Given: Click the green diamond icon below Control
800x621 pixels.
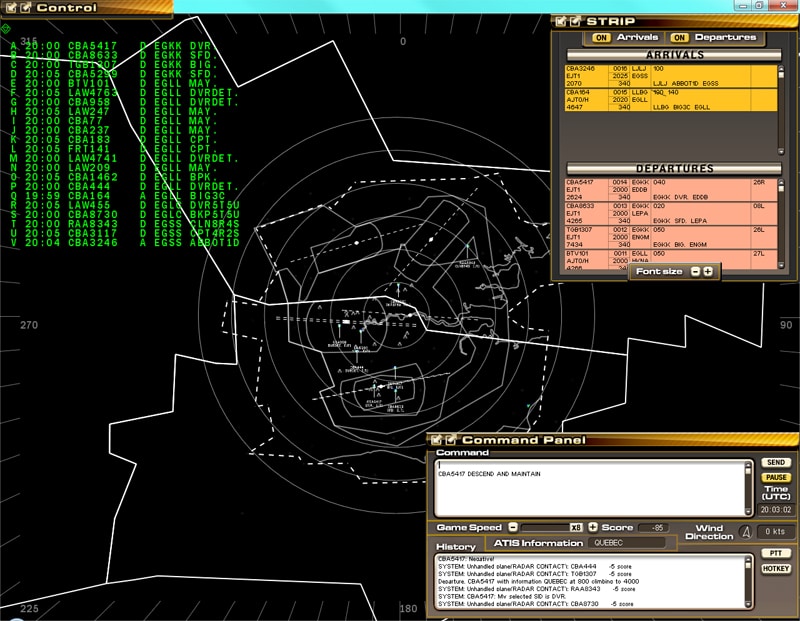Looking at the screenshot, I should 7,27.
